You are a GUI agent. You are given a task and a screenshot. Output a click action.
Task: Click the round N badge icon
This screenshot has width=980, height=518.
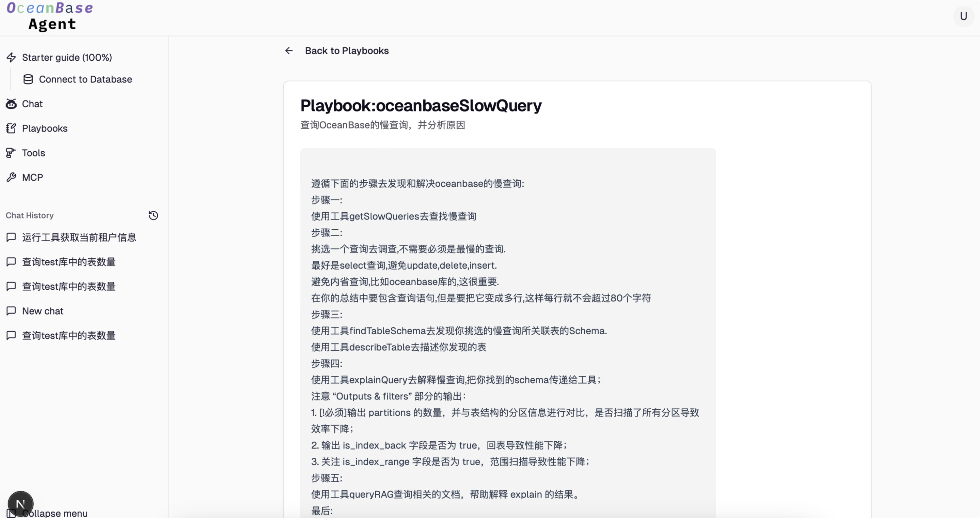point(20,504)
